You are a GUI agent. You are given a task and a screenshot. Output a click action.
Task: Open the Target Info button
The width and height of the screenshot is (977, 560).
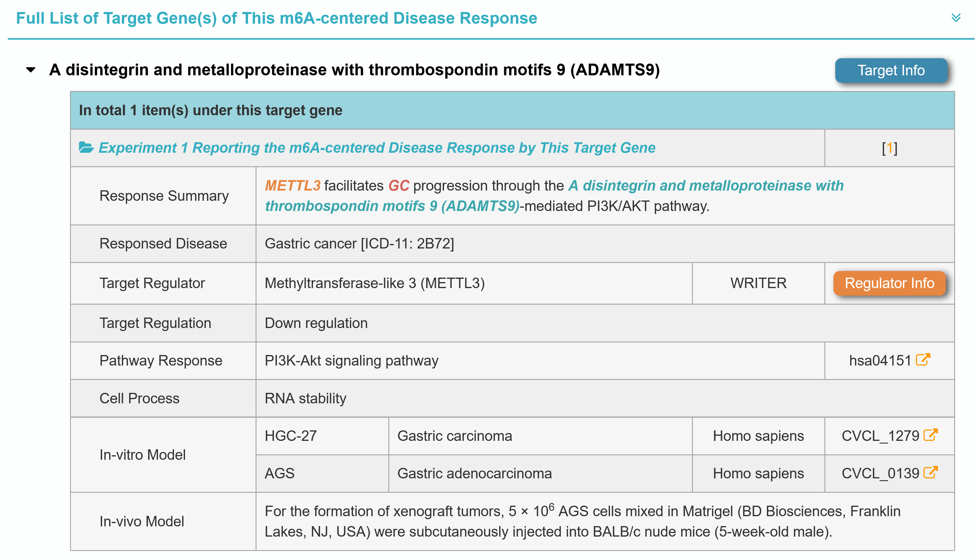pyautogui.click(x=891, y=71)
